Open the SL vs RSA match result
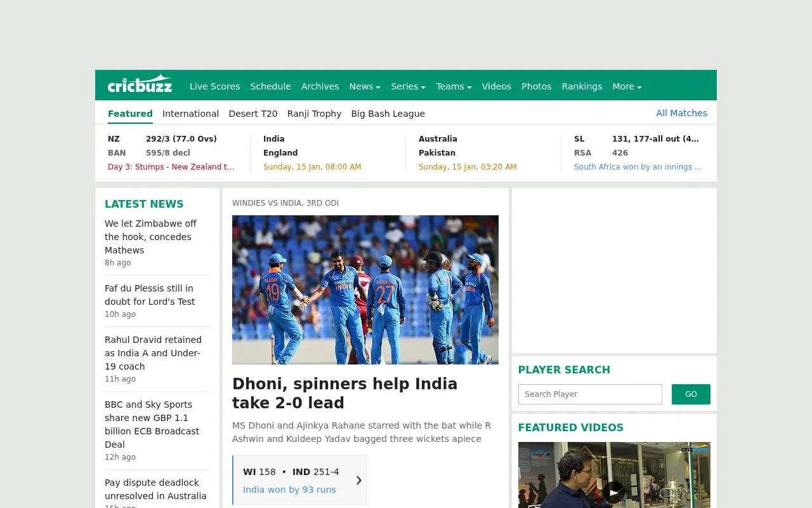Screen dimensions: 812x508 [x=639, y=153]
